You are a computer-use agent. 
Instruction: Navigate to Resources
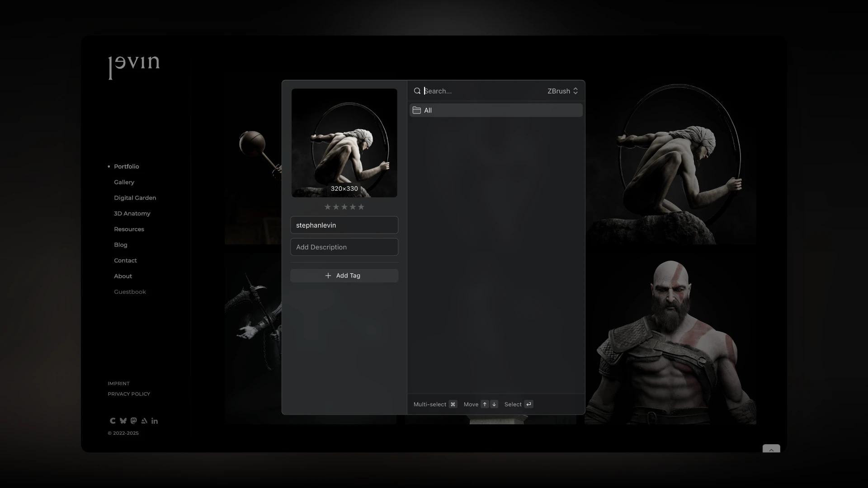click(x=129, y=229)
